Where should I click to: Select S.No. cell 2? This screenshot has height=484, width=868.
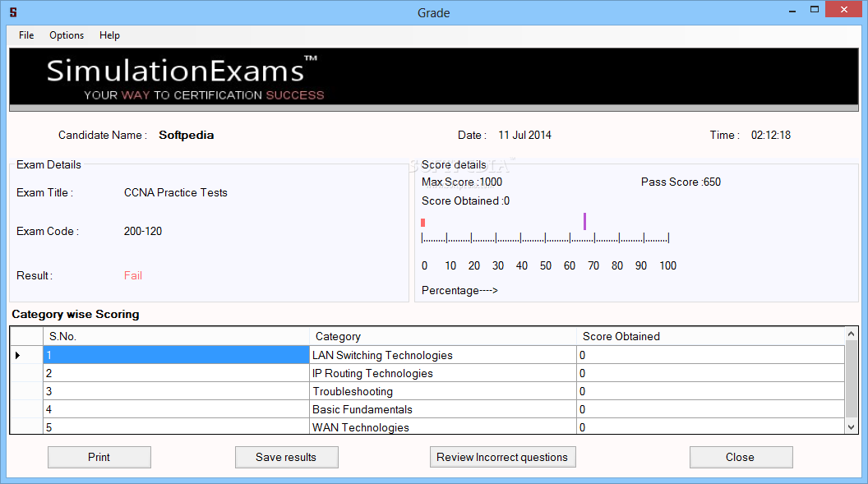(176, 373)
